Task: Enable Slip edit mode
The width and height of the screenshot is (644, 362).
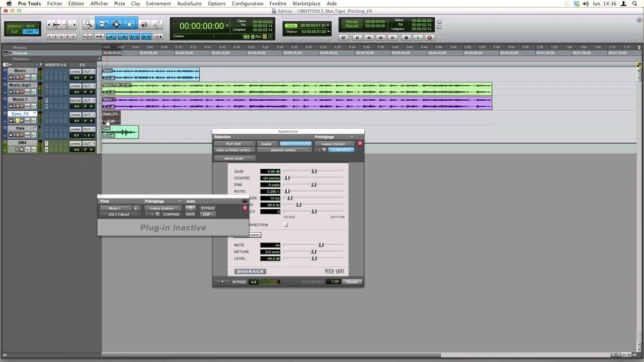Action: tap(14, 32)
